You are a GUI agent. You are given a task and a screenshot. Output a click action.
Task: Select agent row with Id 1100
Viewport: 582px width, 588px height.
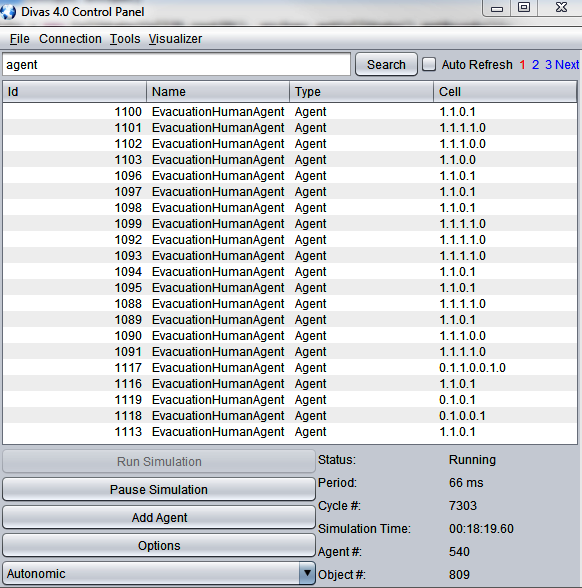[290, 111]
